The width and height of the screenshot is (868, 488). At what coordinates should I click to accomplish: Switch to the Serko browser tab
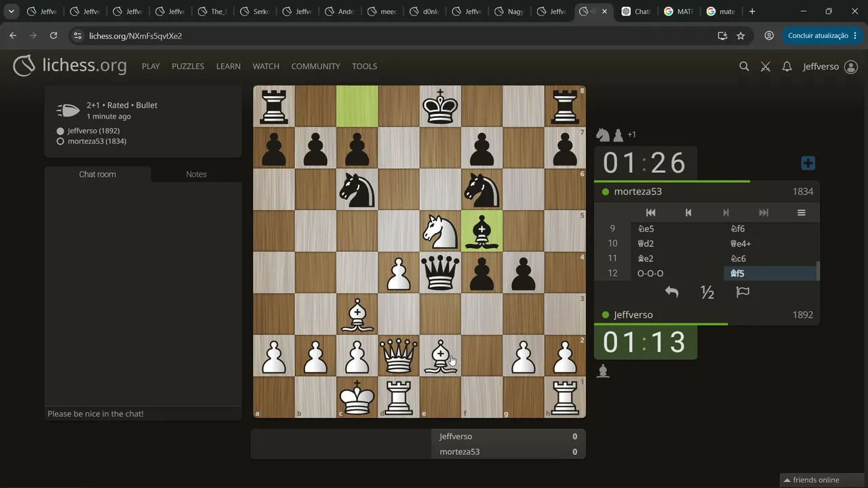click(256, 12)
